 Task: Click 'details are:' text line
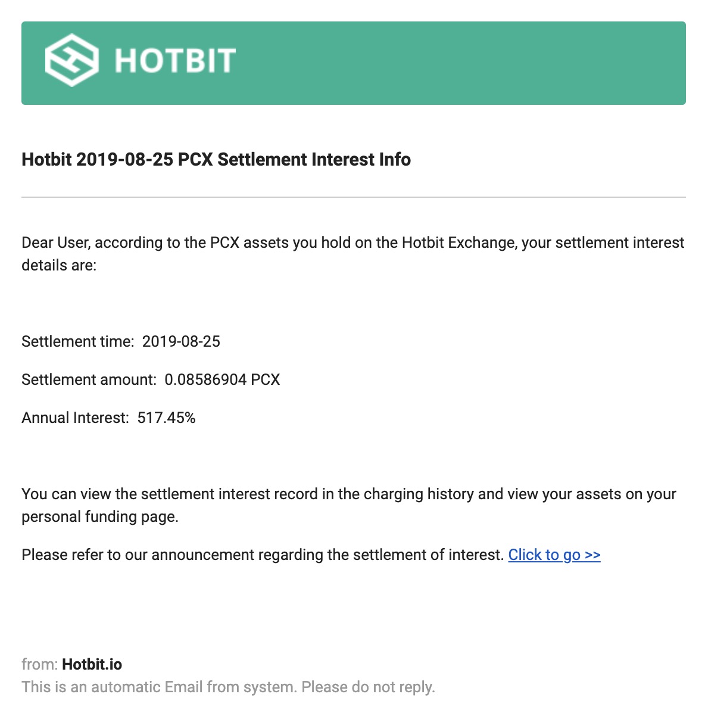(59, 265)
